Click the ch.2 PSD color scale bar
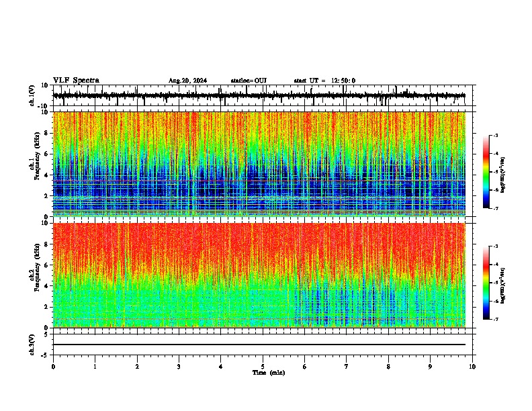The image size is (532, 411). (486, 283)
